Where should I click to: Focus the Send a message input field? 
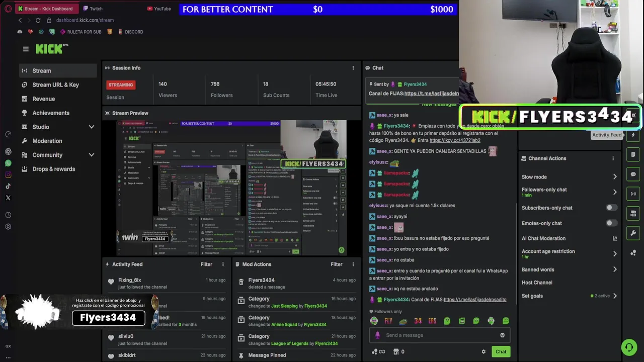point(441,335)
